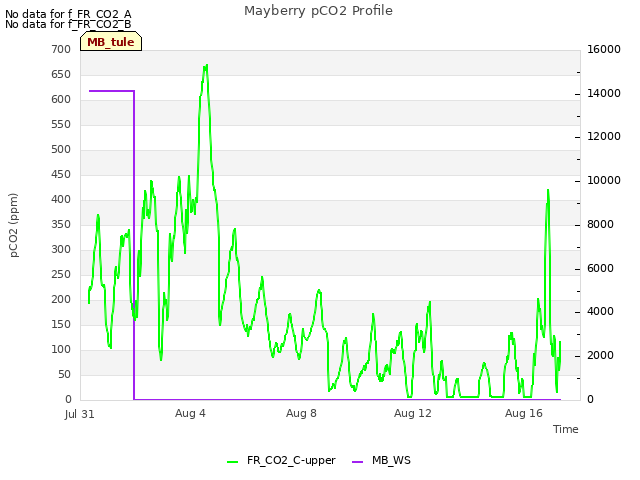Click the No data for f_FR_CO2_A message
Viewport: 640px width, 480px height.
coord(68,14)
